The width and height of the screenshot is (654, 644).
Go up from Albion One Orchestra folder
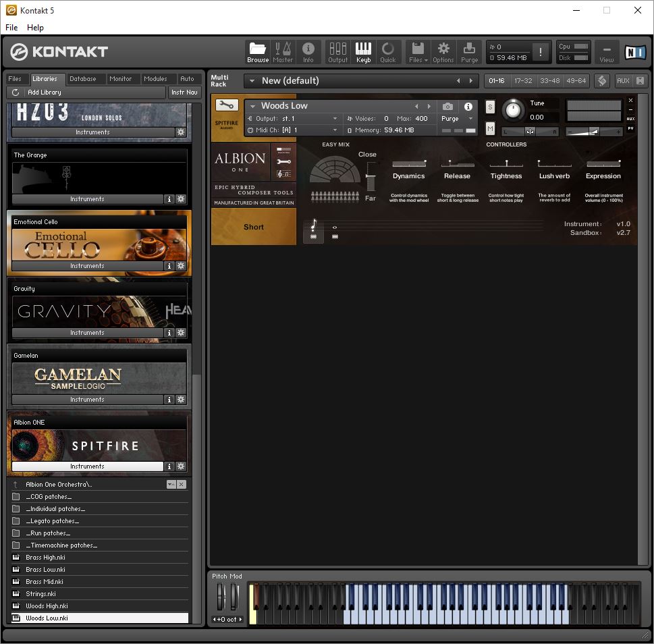click(16, 484)
